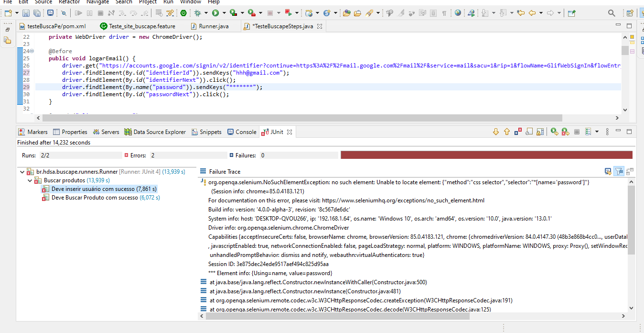Toggle Filter Stack Trace button
Screen dimensions: 644x333
tap(619, 171)
